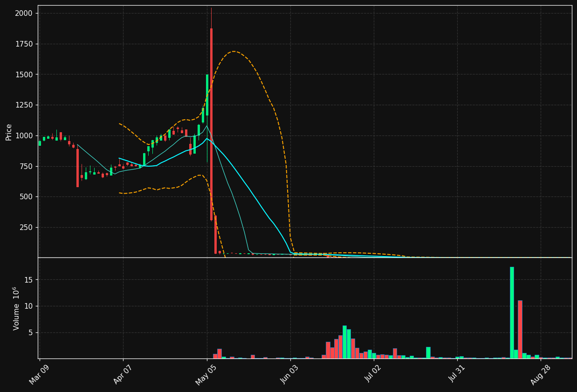The image size is (577, 392).
Task: Click the May 05 date label
Action: (206, 374)
